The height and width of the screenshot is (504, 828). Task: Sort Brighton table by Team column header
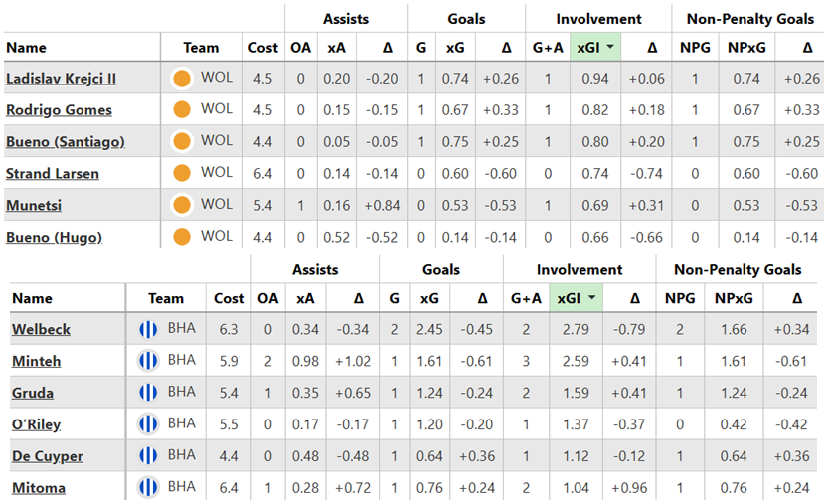tap(165, 298)
